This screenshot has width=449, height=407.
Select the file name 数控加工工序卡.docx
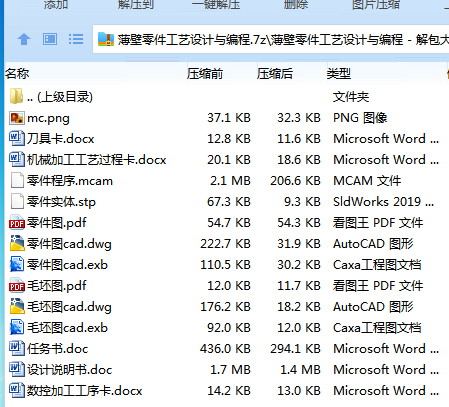[85, 391]
